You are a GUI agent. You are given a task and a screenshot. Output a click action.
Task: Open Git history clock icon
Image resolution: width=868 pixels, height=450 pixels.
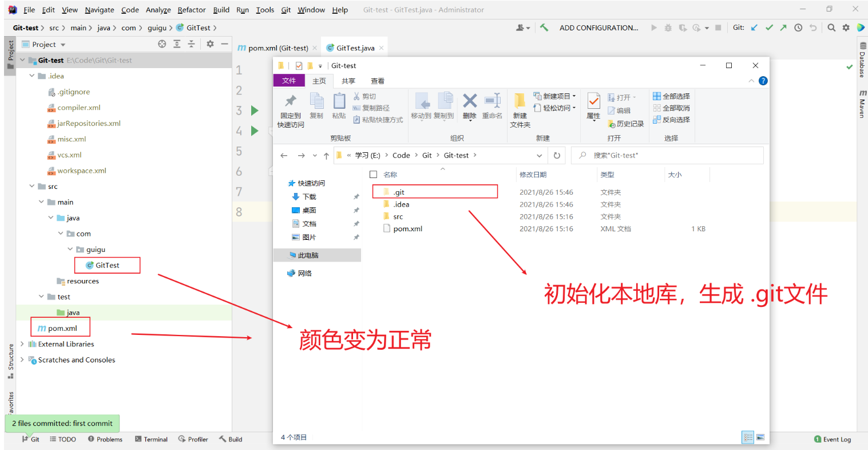[x=798, y=27]
